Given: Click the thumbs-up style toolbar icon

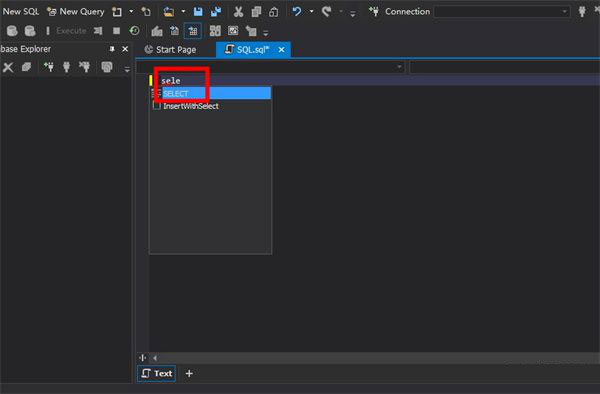Looking at the screenshot, I should tap(157, 31).
